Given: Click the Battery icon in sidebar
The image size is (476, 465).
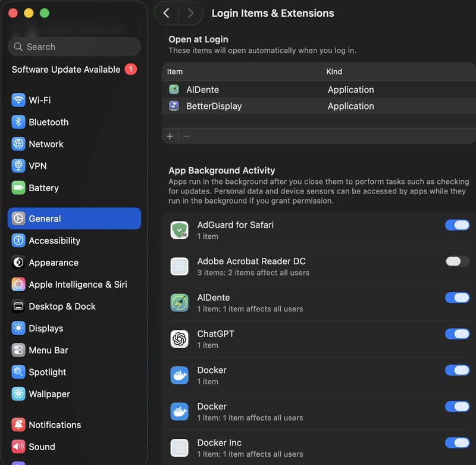Looking at the screenshot, I should [18, 188].
